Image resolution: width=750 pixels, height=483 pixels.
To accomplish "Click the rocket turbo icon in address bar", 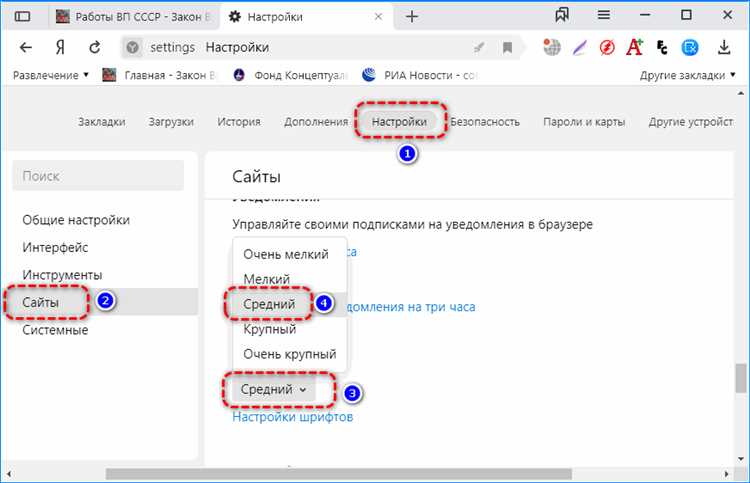I will click(x=479, y=47).
